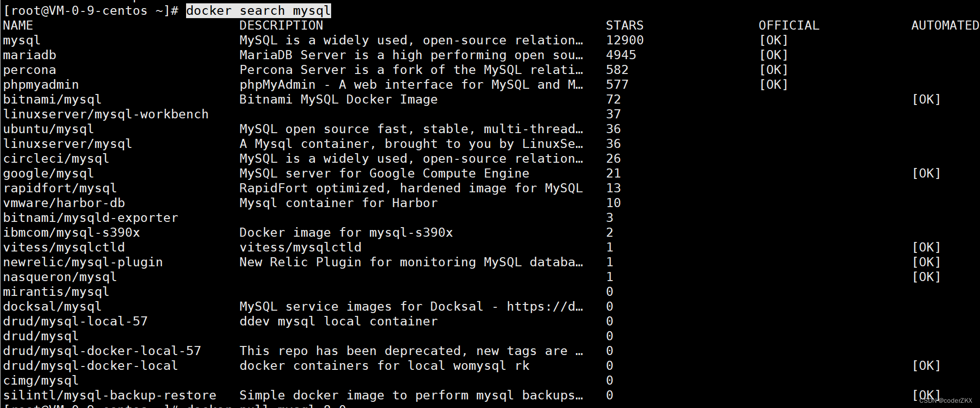Screen dimensions: 980x408
Task: Click 'ddev mysql local container' description
Action: (338, 321)
